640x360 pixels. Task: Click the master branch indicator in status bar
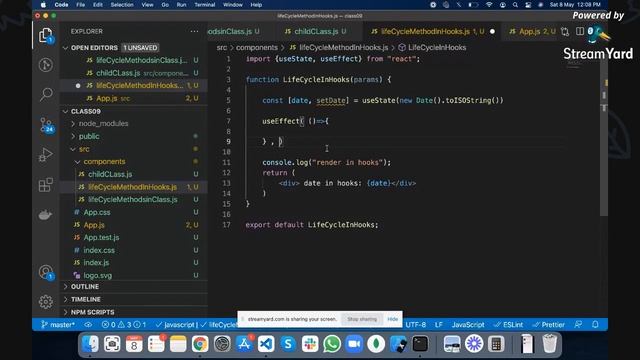pyautogui.click(x=58, y=325)
